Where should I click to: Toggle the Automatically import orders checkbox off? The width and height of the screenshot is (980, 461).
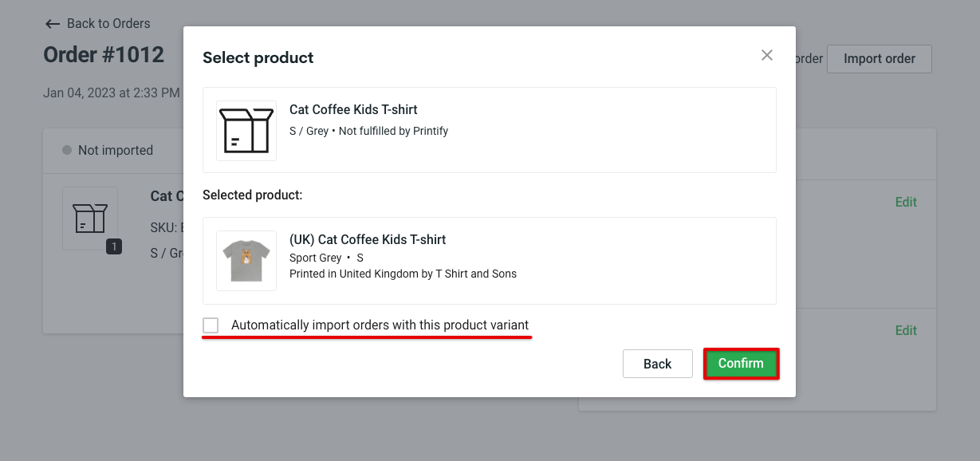click(211, 325)
